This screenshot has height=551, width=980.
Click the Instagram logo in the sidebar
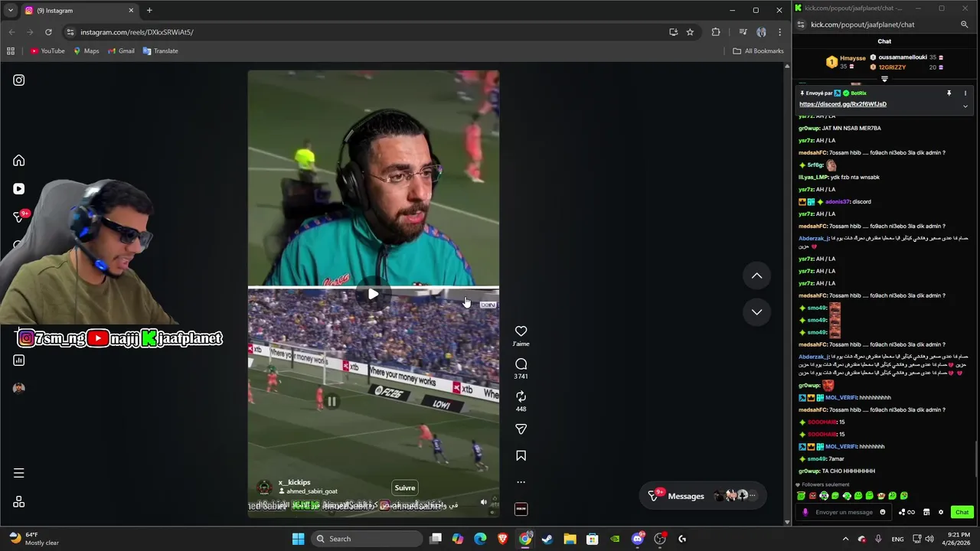18,80
